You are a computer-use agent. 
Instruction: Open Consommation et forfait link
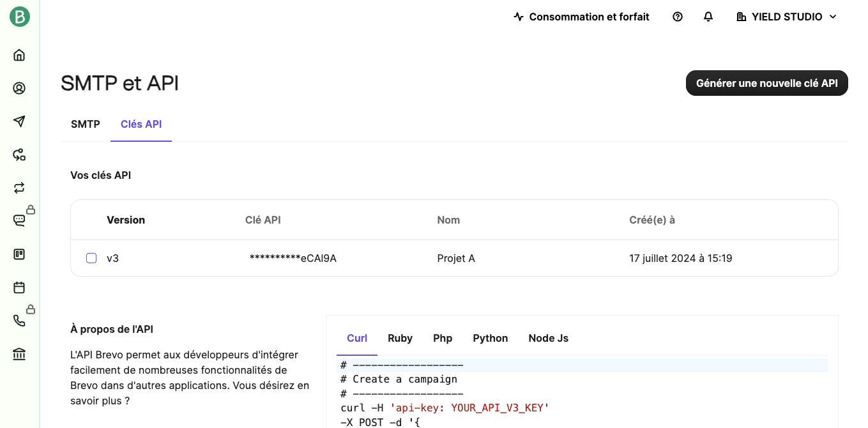pyautogui.click(x=582, y=17)
